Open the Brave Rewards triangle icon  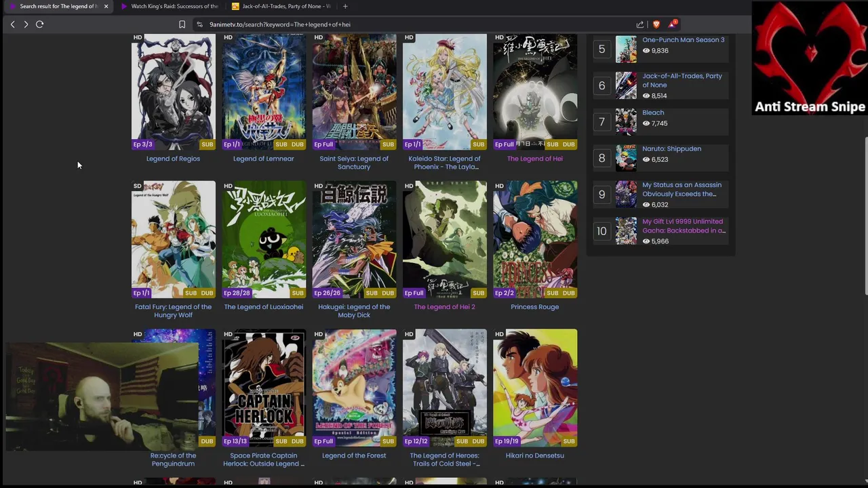673,24
